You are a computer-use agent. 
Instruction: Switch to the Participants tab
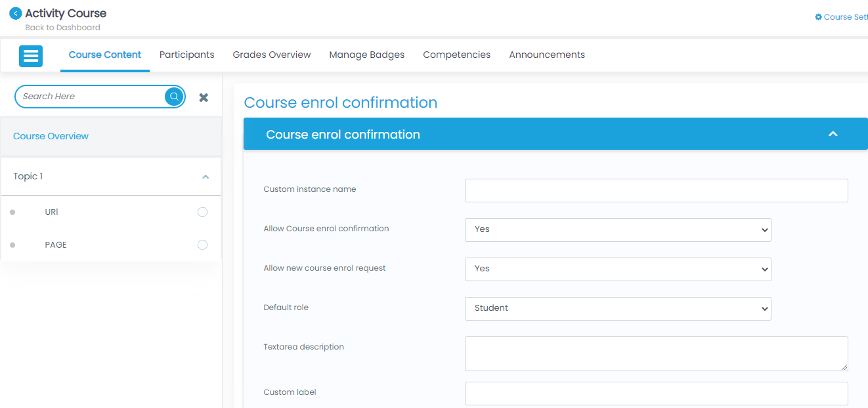tap(186, 55)
